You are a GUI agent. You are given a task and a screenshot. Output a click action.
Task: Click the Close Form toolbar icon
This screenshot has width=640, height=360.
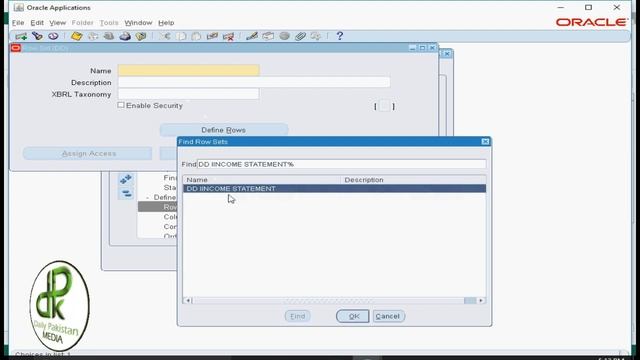coord(141,36)
